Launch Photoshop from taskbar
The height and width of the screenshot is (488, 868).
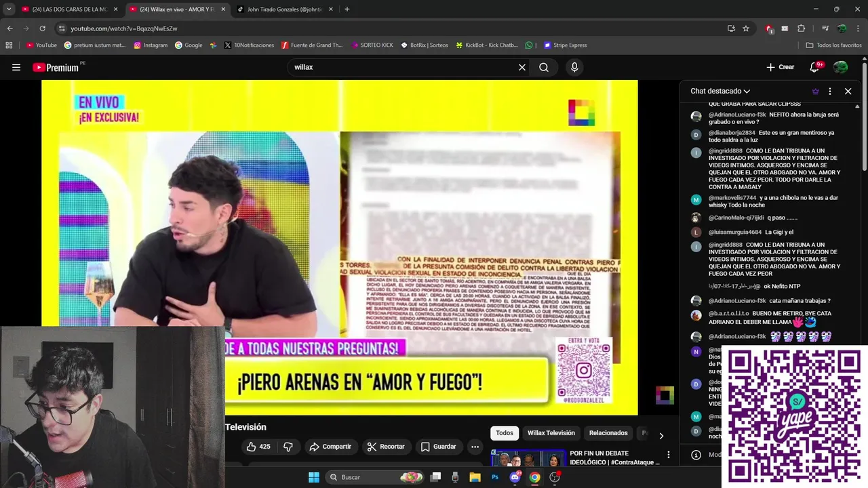click(x=495, y=477)
